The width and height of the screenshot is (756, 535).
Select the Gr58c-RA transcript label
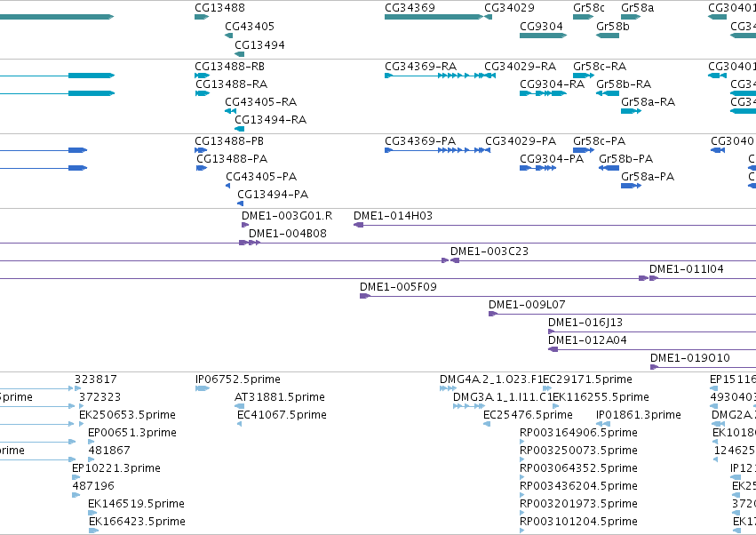(600, 66)
